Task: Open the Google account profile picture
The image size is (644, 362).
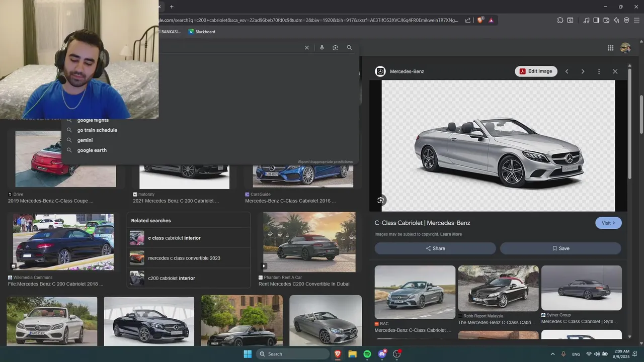Action: (625, 48)
